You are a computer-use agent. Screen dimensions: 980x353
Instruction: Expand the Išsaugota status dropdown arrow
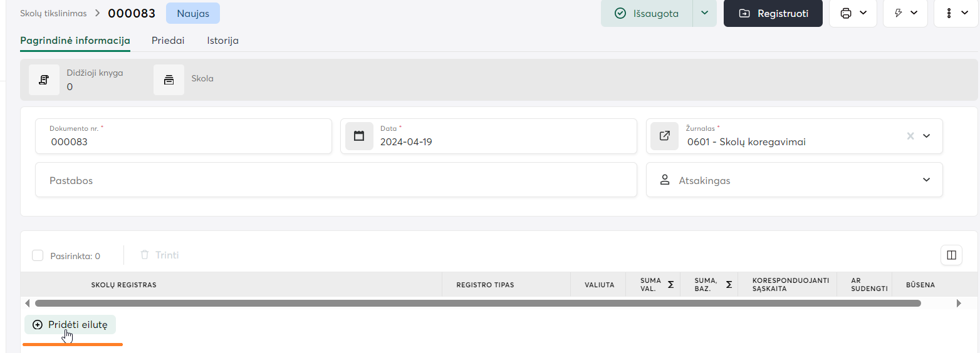704,13
